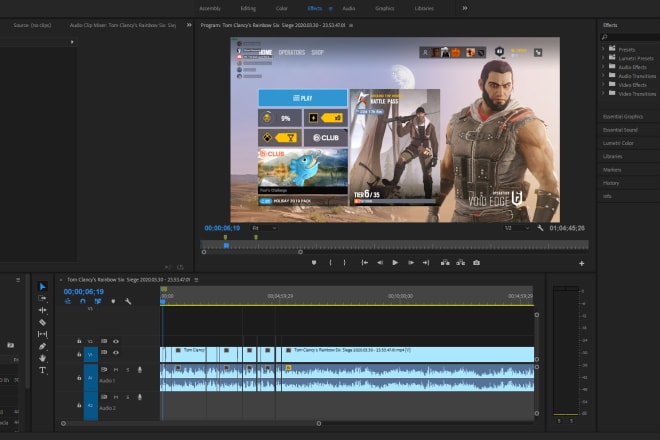
Task: Switch to the Editing workspace
Action: click(x=248, y=8)
